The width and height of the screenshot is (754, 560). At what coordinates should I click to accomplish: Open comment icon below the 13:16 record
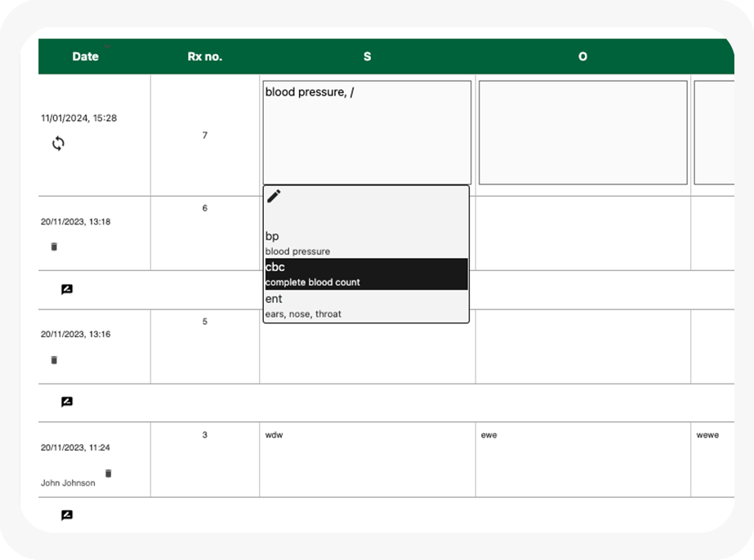point(67,402)
